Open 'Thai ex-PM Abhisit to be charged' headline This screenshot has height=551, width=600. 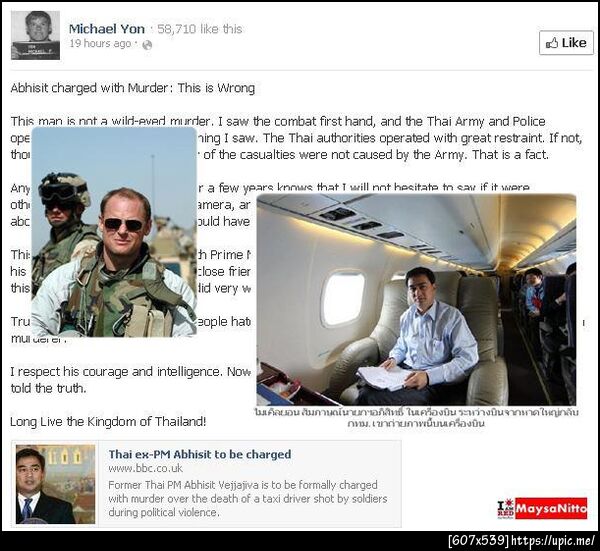point(200,454)
